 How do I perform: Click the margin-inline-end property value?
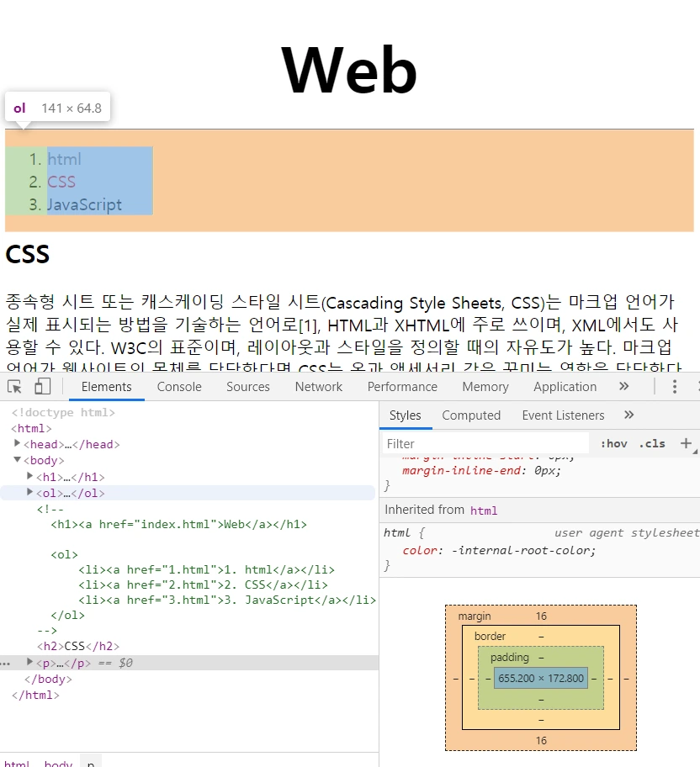(547, 471)
